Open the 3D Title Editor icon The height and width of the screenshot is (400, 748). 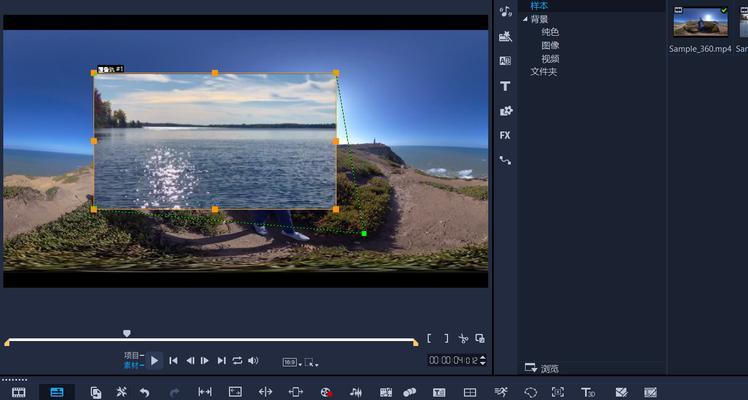588,392
